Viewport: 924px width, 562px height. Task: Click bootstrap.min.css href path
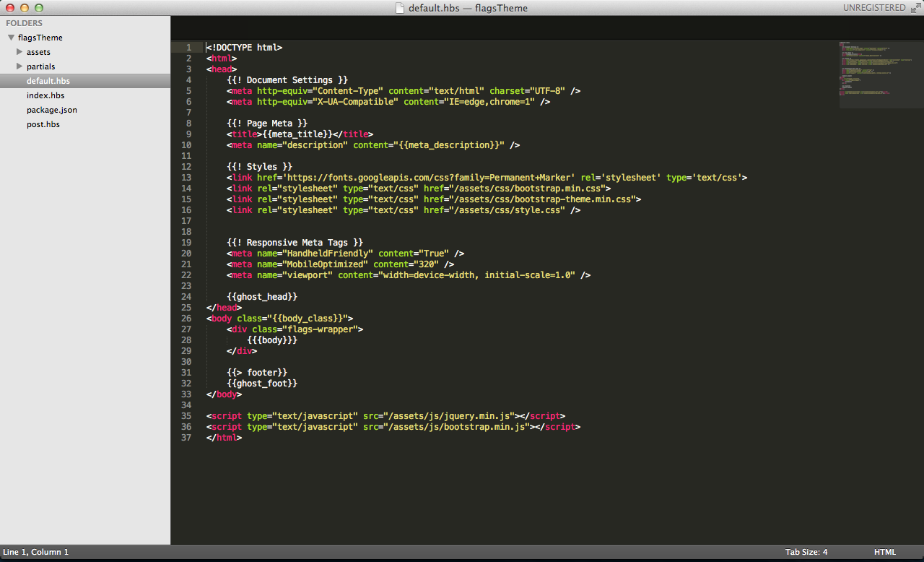(530, 189)
